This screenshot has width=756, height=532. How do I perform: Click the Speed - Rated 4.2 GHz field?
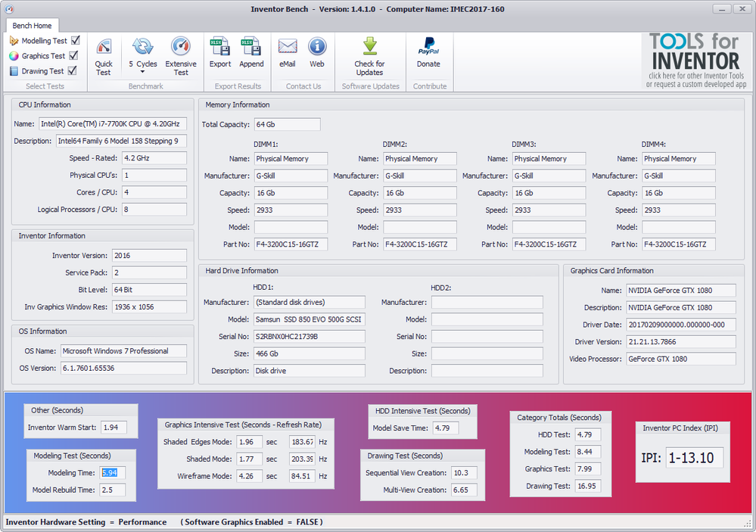(154, 158)
